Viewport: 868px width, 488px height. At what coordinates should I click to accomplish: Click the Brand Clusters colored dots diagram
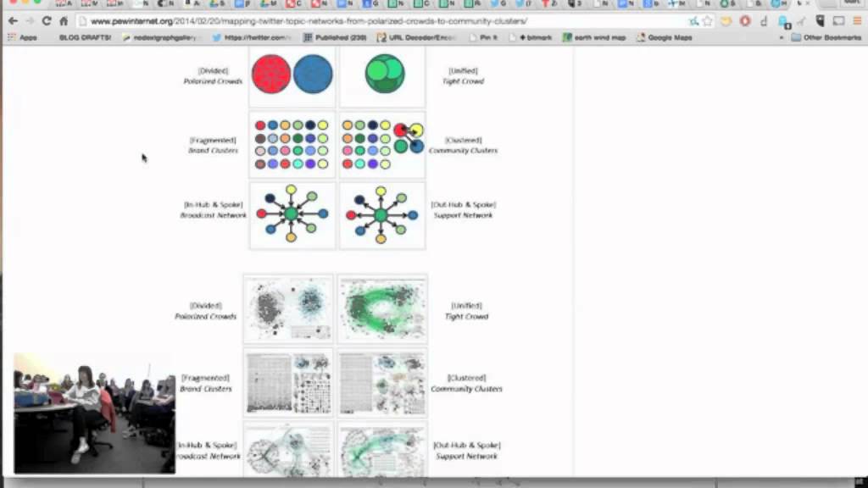tap(292, 145)
